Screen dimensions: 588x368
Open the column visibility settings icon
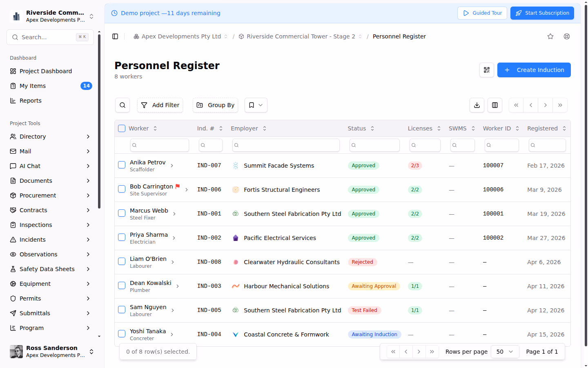point(494,105)
